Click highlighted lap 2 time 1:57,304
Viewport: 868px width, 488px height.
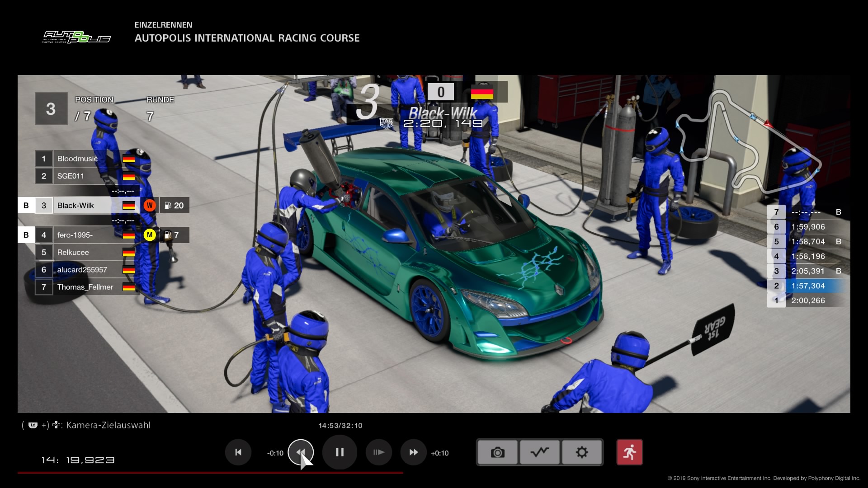(807, 286)
